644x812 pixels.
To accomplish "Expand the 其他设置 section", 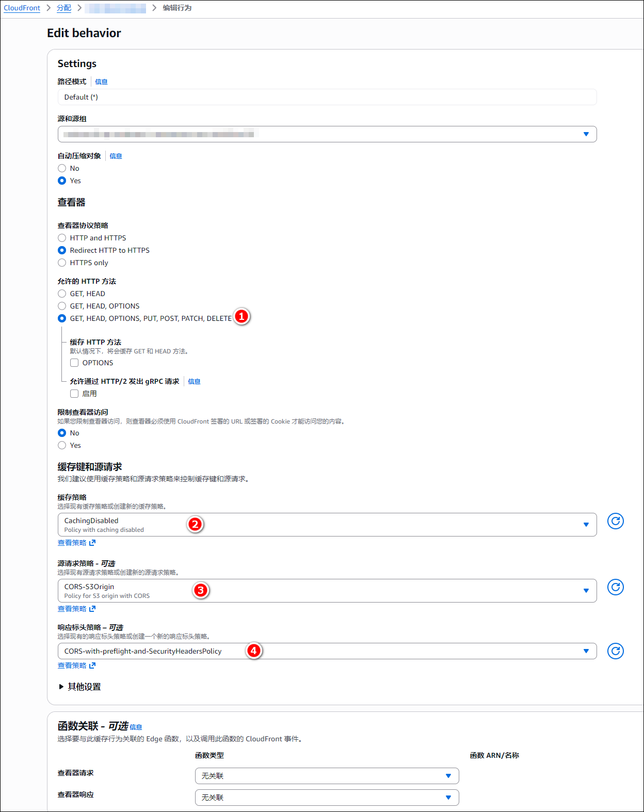I will (x=80, y=687).
